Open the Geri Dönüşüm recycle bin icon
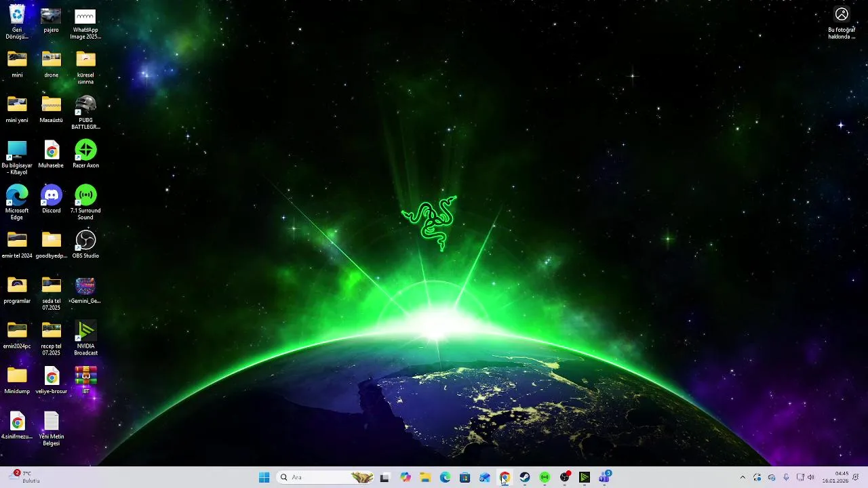This screenshot has width=868, height=488. [x=17, y=22]
